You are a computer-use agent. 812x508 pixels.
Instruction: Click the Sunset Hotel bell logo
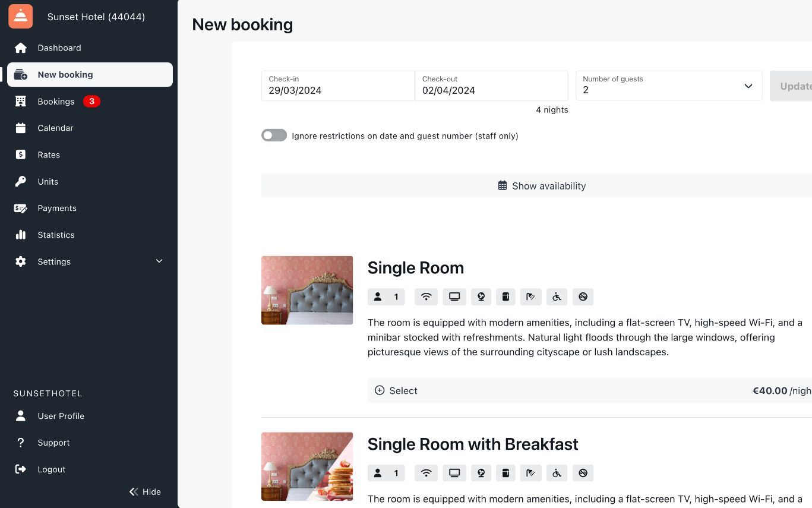tap(21, 17)
